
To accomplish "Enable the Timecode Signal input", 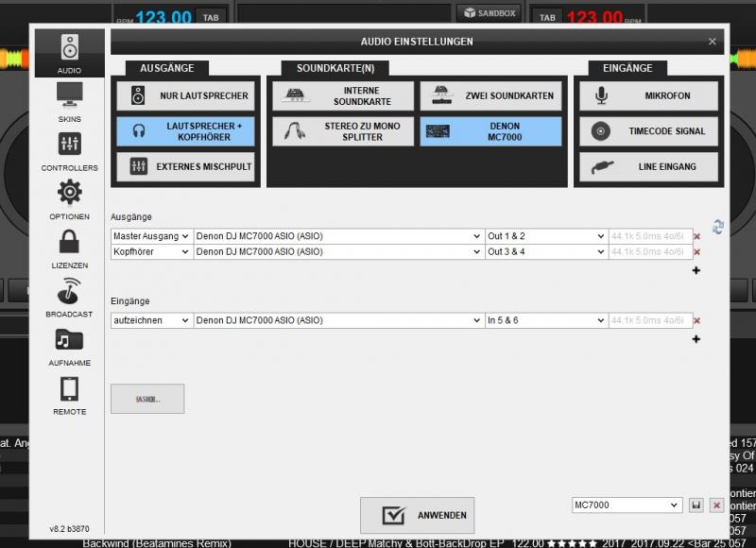I will point(648,131).
